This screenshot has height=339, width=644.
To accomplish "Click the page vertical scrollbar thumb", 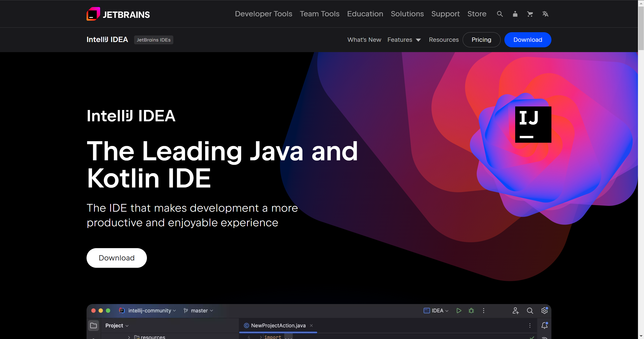I will [x=641, y=28].
